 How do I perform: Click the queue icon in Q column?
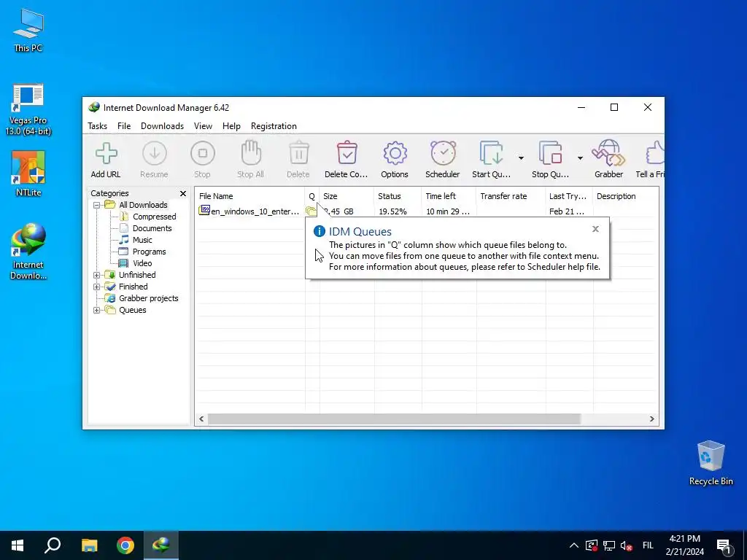(x=311, y=211)
